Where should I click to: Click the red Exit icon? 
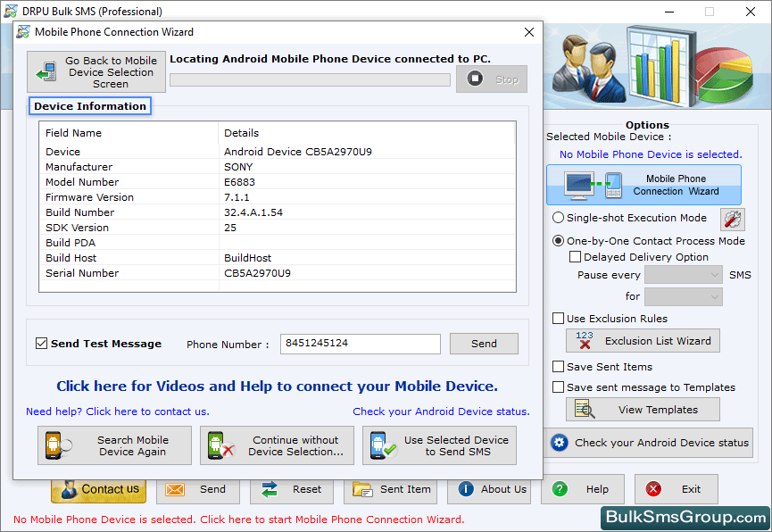[x=653, y=489]
